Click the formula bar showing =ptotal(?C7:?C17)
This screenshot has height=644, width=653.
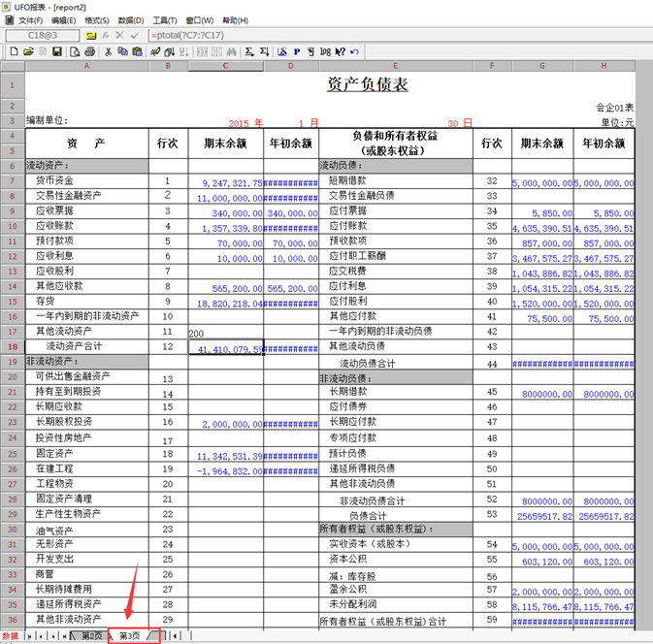pyautogui.click(x=400, y=35)
